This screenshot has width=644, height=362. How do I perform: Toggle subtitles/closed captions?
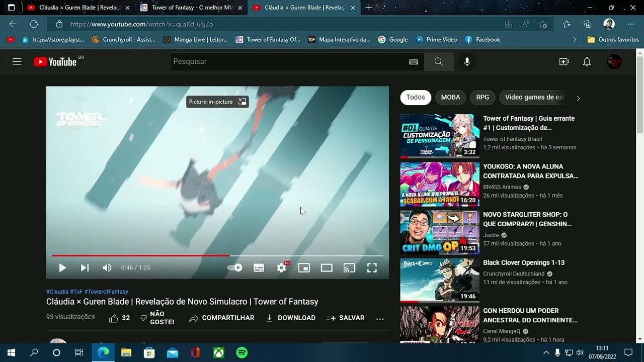(259, 268)
